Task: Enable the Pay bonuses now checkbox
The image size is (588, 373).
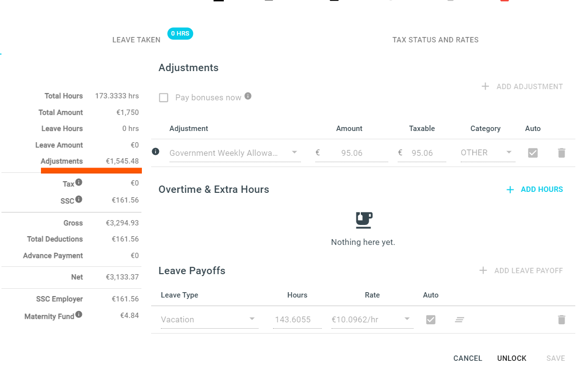Action: (x=164, y=98)
